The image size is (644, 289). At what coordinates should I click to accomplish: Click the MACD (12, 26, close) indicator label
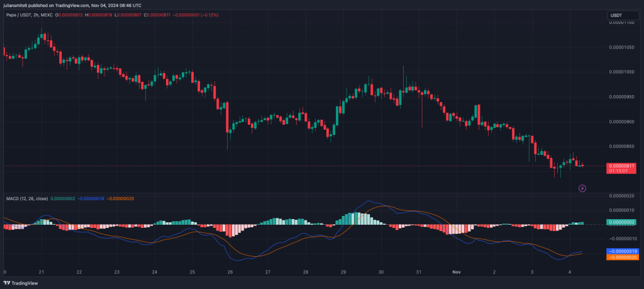click(x=26, y=198)
